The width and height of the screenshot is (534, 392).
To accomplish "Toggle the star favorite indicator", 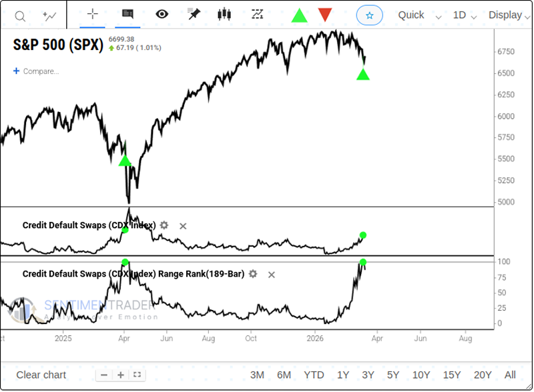I will (370, 15).
